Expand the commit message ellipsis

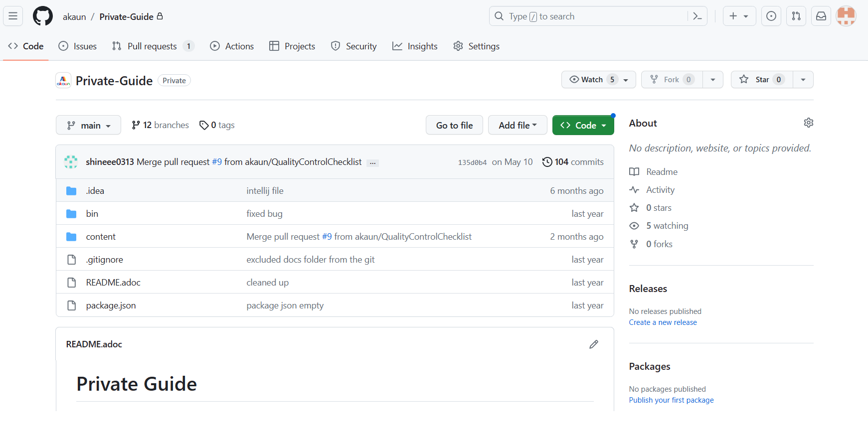[x=372, y=163]
